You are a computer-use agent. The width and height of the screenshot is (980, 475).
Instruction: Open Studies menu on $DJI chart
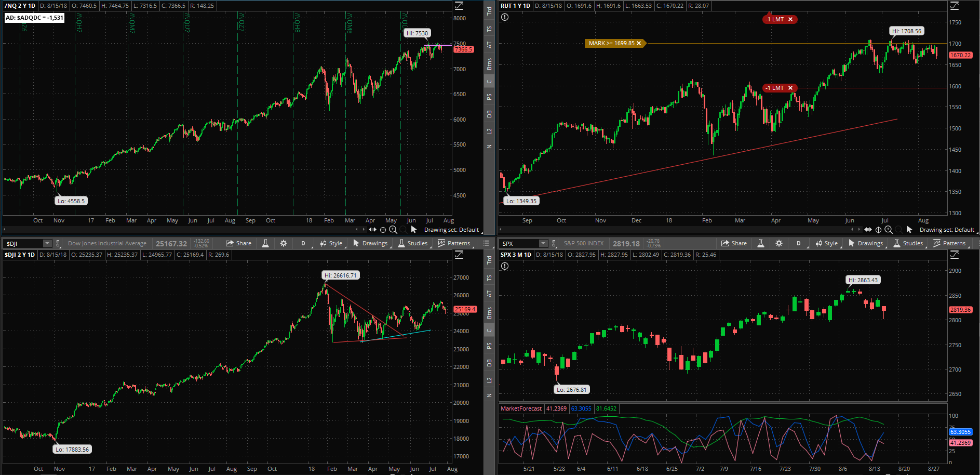coord(413,243)
